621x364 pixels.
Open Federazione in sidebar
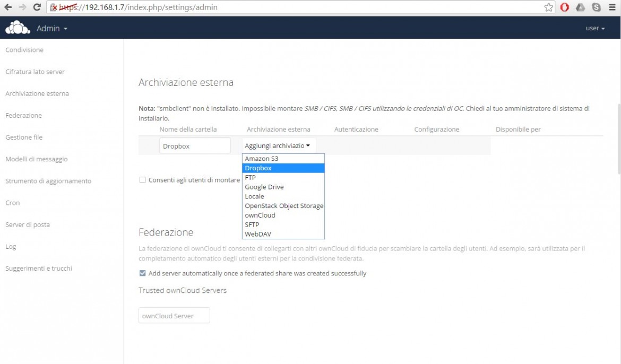point(23,115)
